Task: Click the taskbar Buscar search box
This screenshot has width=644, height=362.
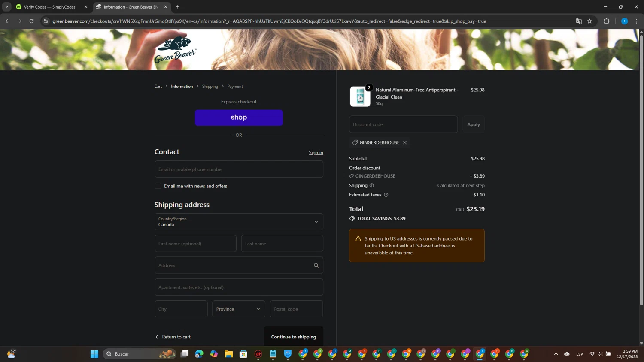Action: click(x=140, y=354)
